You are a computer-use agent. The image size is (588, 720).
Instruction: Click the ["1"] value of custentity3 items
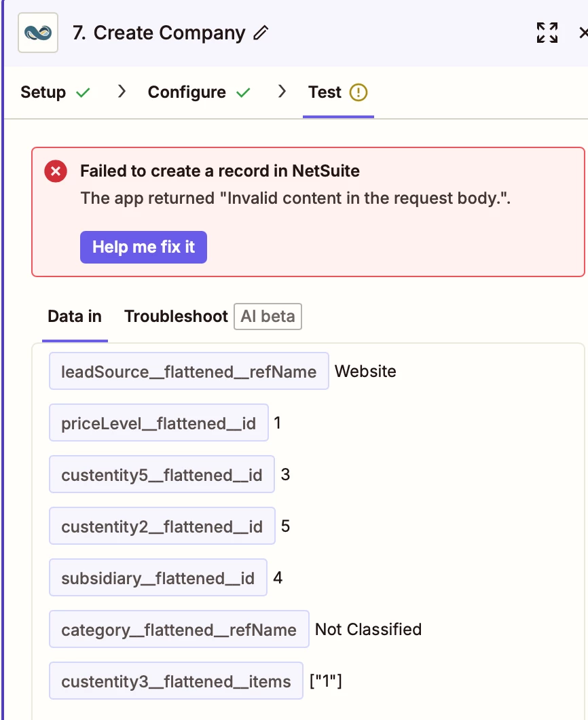[x=325, y=681]
